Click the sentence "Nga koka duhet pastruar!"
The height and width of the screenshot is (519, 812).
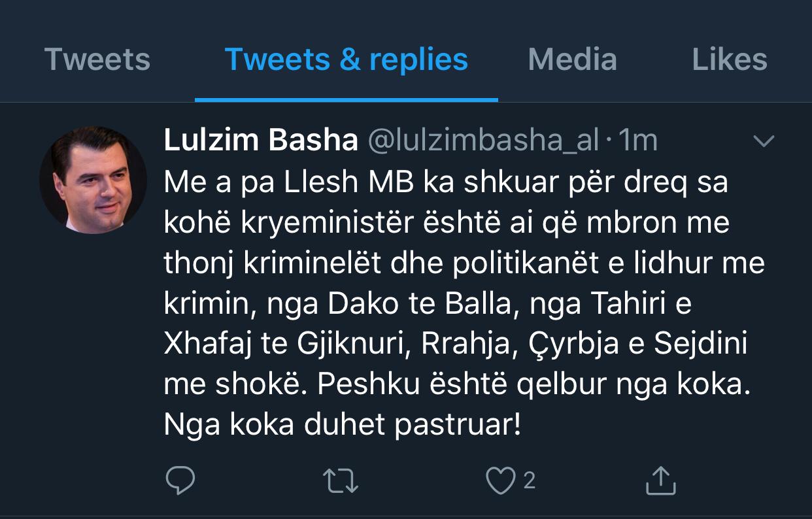point(343,426)
